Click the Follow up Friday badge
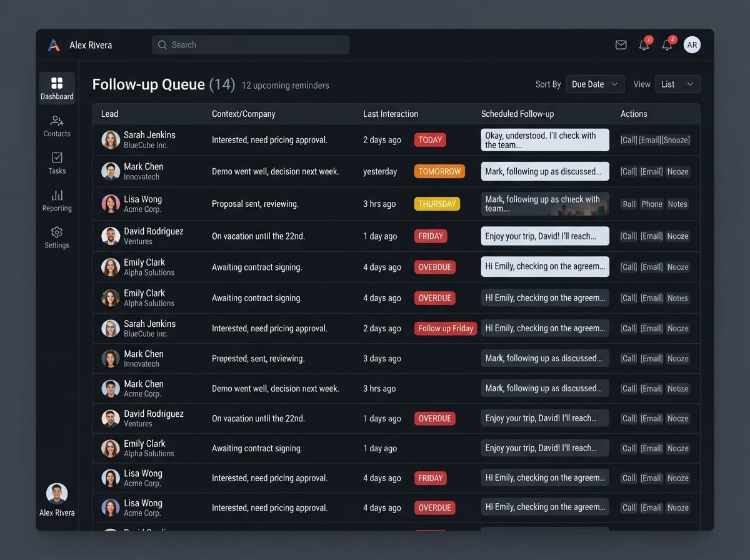The width and height of the screenshot is (750, 560). 446,328
